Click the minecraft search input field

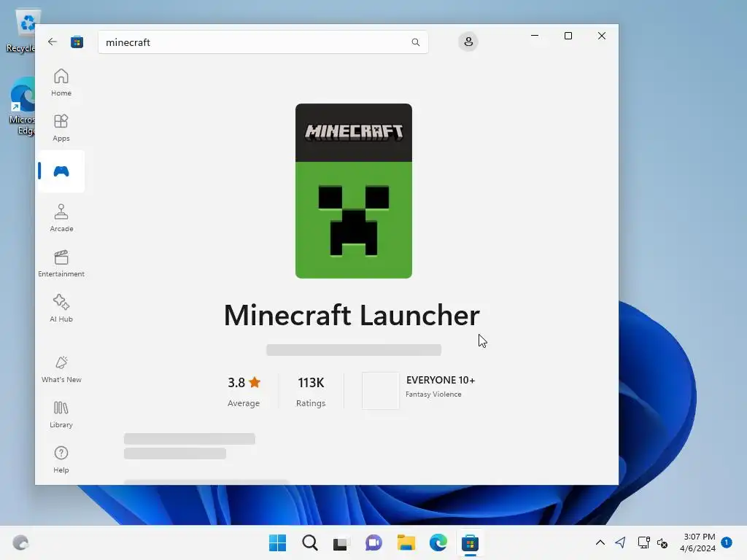[x=263, y=42]
